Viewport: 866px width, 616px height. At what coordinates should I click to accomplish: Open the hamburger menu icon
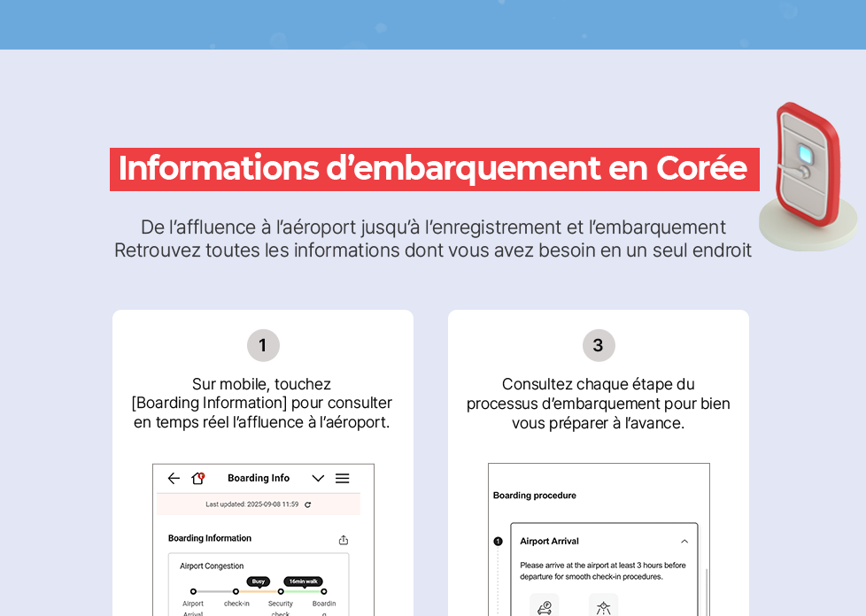click(x=342, y=478)
